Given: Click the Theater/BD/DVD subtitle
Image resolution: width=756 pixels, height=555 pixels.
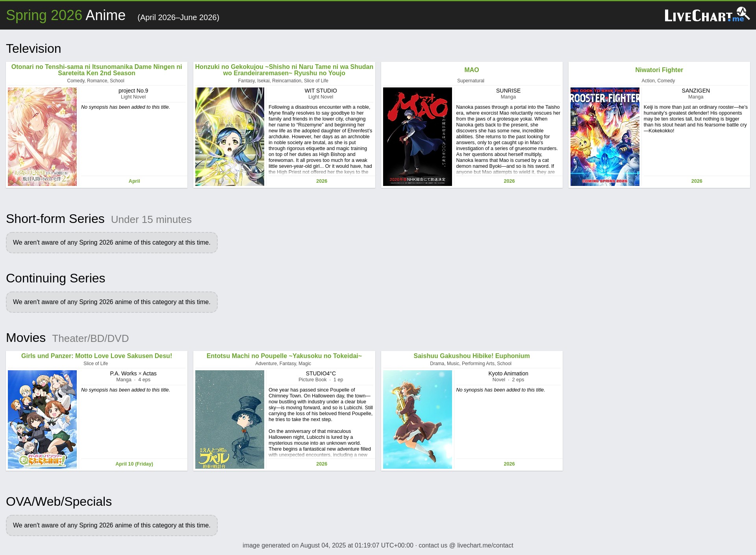Looking at the screenshot, I should pos(90,338).
